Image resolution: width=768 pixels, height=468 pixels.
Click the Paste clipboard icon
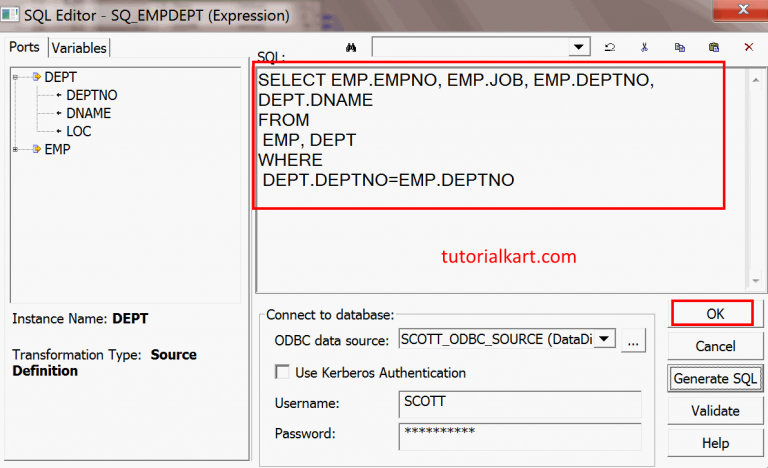click(714, 47)
